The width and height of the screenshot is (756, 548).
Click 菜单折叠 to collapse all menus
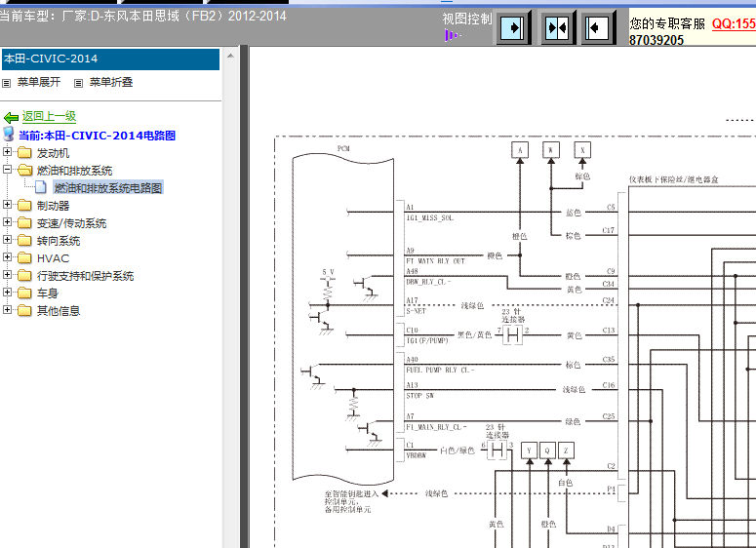111,82
